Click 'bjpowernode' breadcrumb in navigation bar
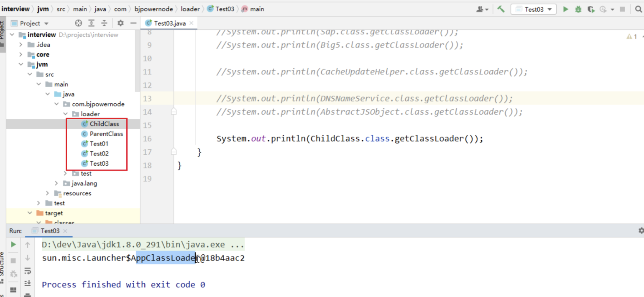The width and height of the screenshot is (644, 297). pos(154,9)
